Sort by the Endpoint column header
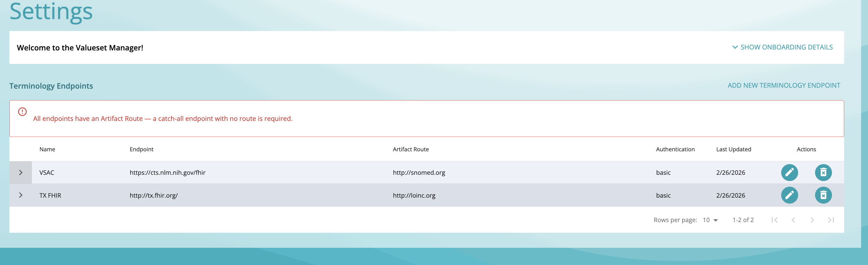Image resolution: width=868 pixels, height=265 pixels. 142,149
